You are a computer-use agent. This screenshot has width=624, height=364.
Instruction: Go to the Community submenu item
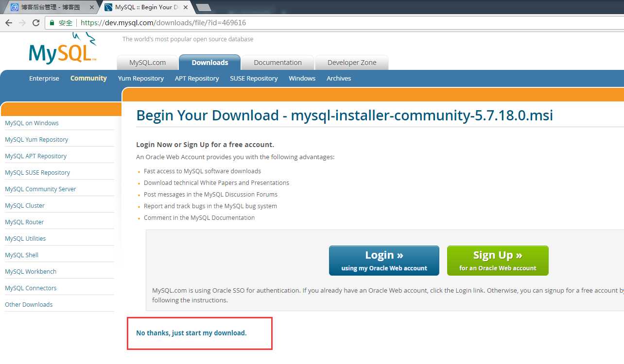click(88, 78)
